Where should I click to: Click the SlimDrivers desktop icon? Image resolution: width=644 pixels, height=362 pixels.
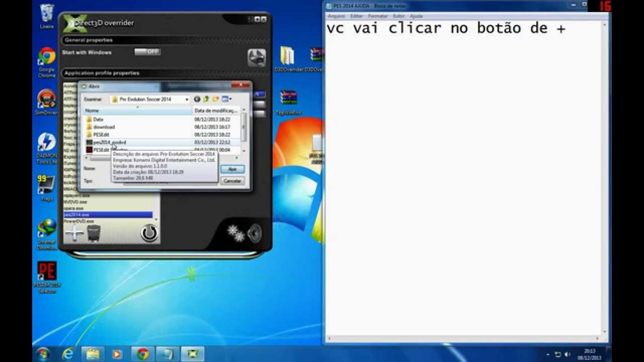click(47, 102)
